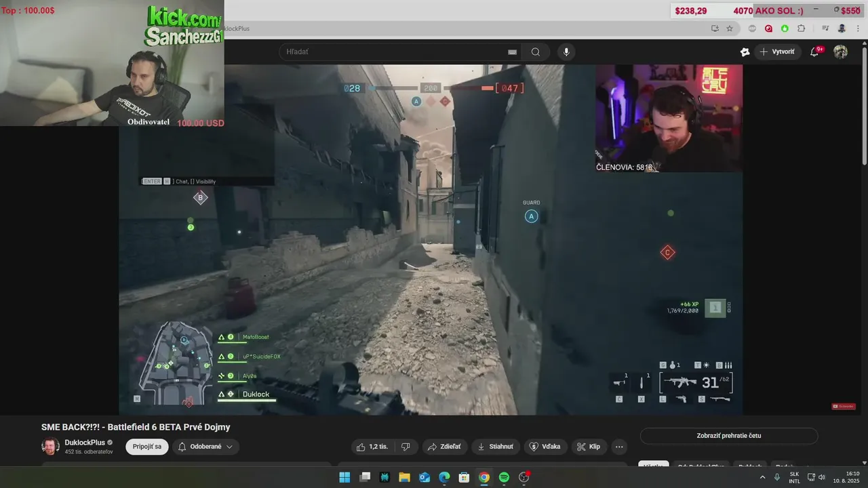868x488 pixels.
Task: Open OBS Studio from the taskbar
Action: coord(524,477)
